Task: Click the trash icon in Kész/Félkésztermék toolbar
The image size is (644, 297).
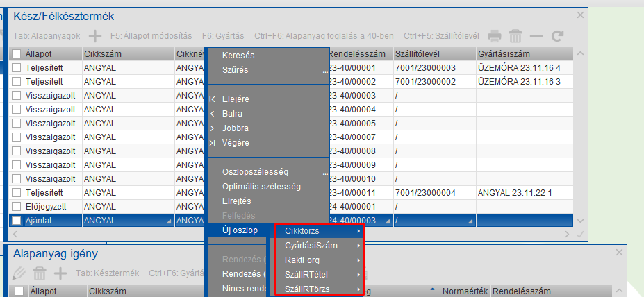Action: pyautogui.click(x=515, y=36)
